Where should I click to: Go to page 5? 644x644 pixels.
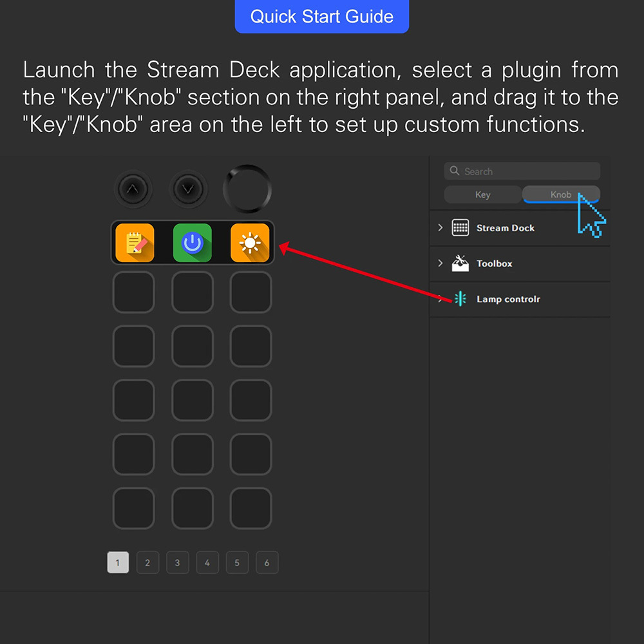coord(237,562)
